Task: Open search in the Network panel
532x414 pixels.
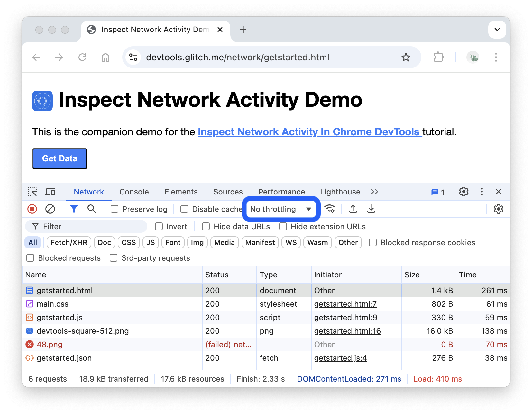Action: coord(92,209)
